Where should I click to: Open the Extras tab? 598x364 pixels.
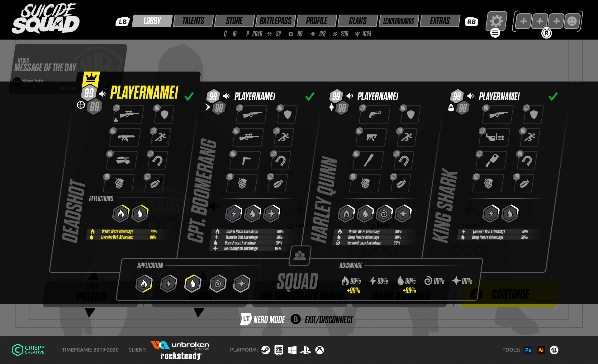(440, 21)
